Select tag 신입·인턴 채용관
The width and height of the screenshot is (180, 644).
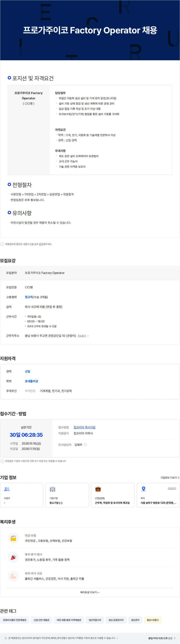41,620
